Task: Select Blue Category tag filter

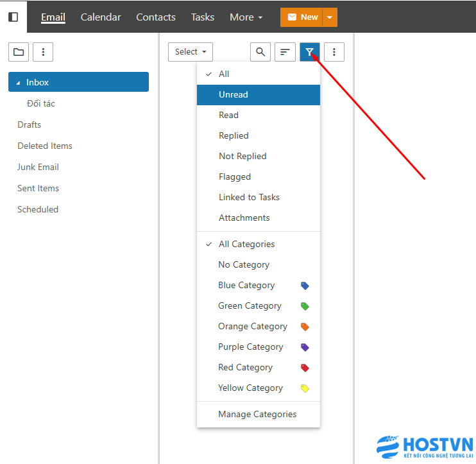Action: click(246, 286)
